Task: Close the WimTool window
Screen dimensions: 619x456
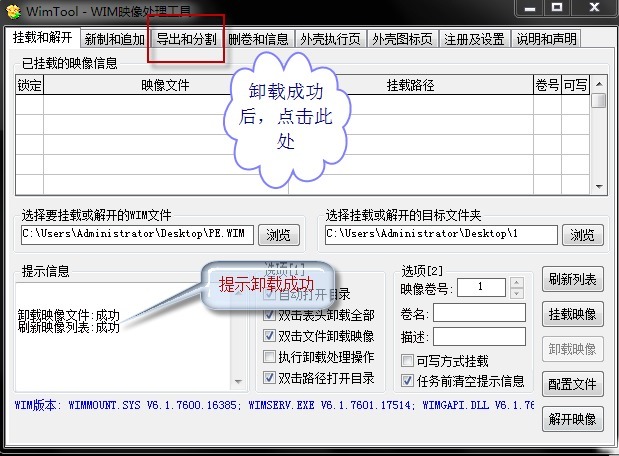Action: coord(595,8)
